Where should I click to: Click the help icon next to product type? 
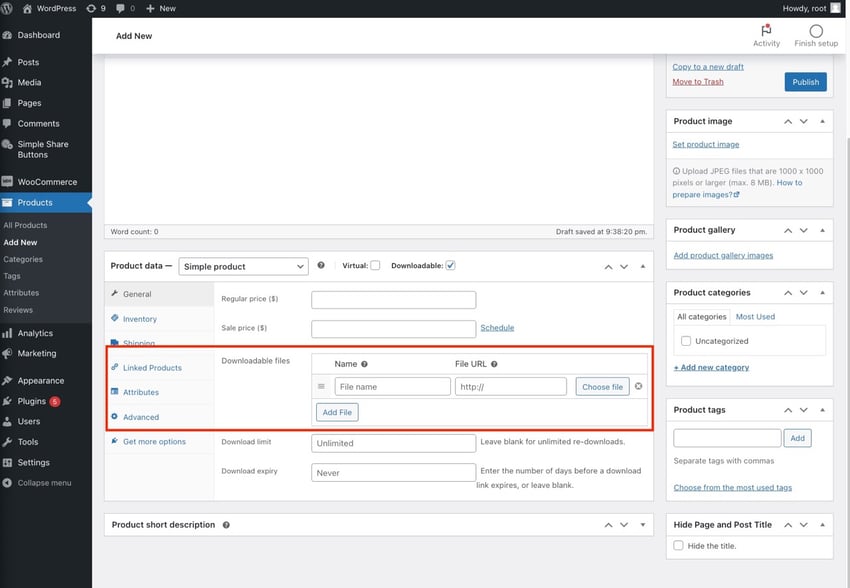pyautogui.click(x=321, y=265)
